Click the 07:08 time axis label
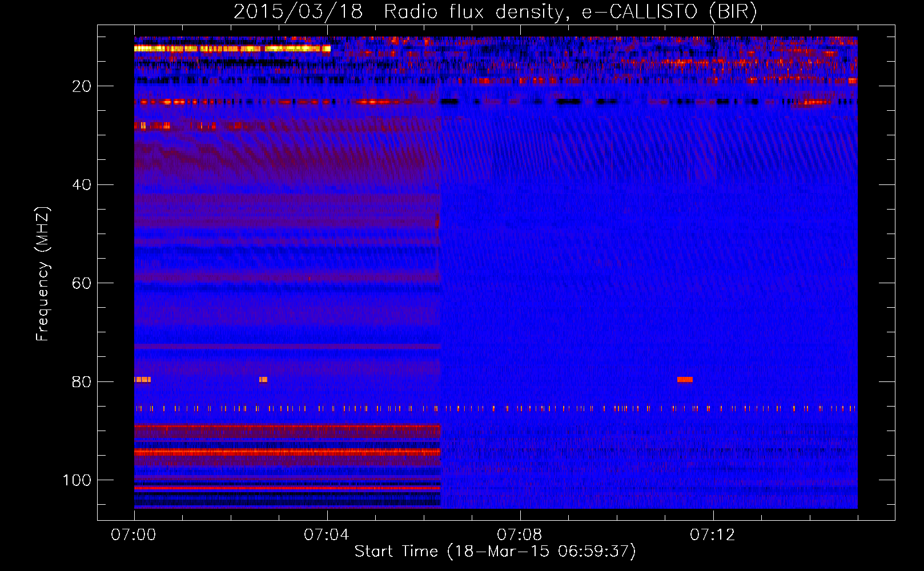 [x=520, y=535]
